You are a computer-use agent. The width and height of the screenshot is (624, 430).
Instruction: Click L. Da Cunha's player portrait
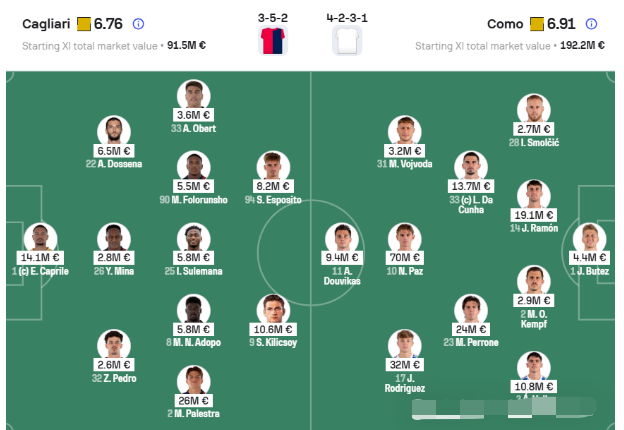pyautogui.click(x=468, y=167)
